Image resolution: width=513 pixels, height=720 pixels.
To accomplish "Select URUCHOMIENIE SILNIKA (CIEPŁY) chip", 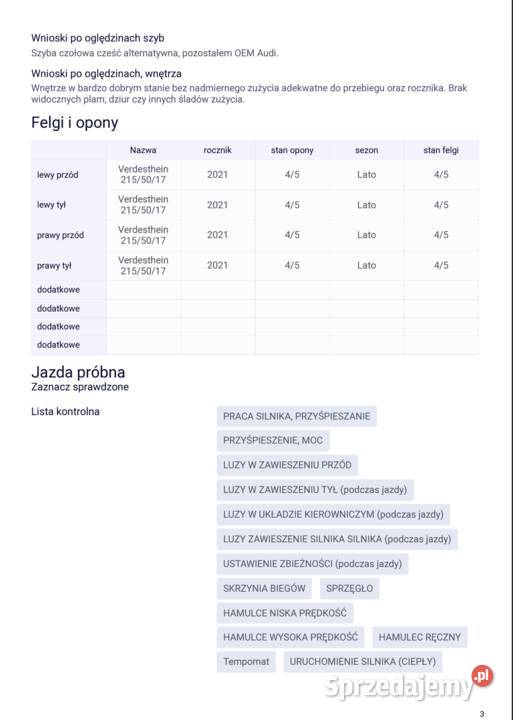I will pyautogui.click(x=362, y=662).
